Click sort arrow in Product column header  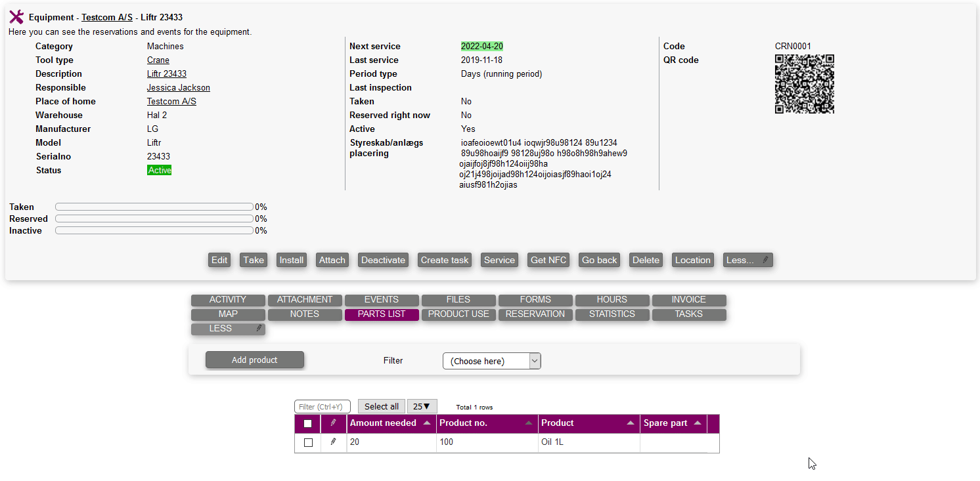(631, 423)
